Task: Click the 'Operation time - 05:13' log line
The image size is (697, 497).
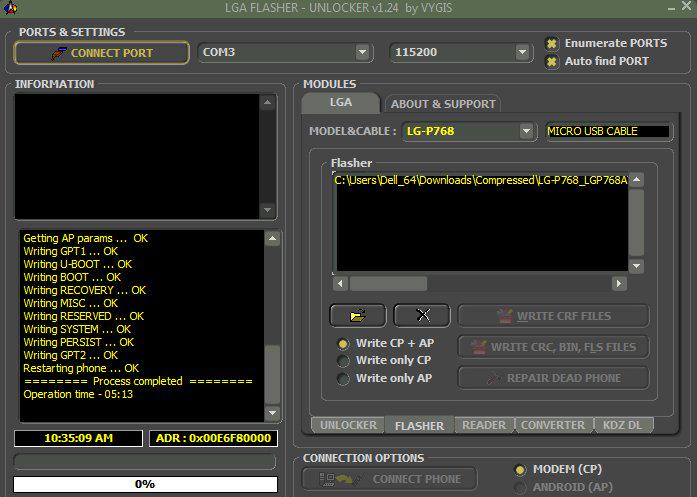Action: coord(78,394)
